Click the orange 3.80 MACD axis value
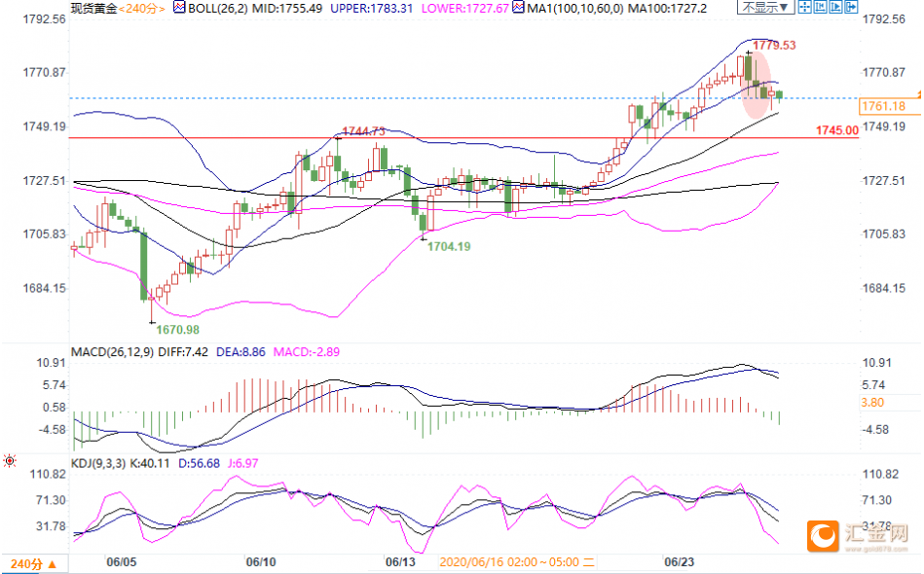924x574 pixels. pyautogui.click(x=872, y=403)
